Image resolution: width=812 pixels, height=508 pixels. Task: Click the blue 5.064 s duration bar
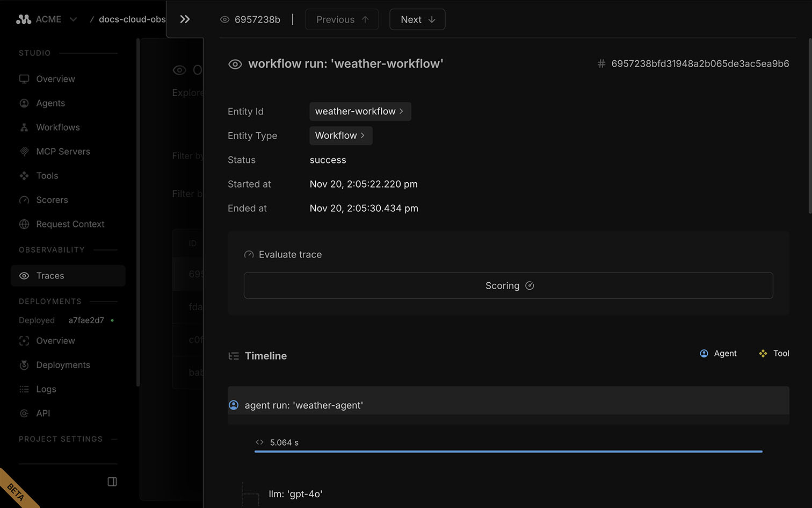click(508, 452)
